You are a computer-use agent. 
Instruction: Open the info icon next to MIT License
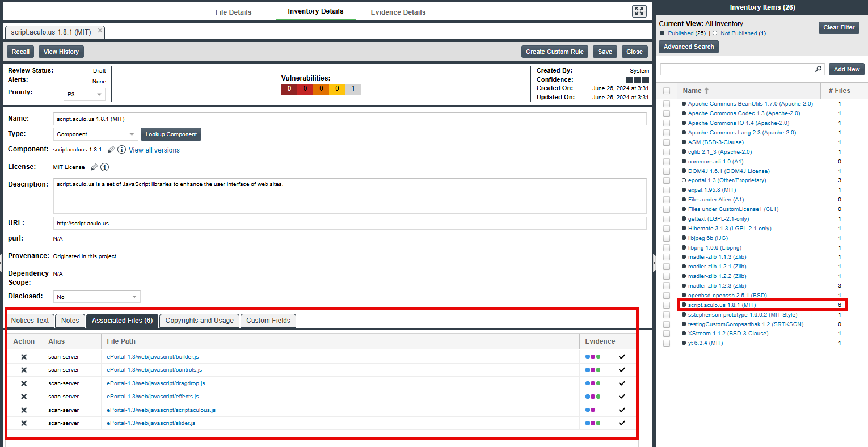[105, 167]
